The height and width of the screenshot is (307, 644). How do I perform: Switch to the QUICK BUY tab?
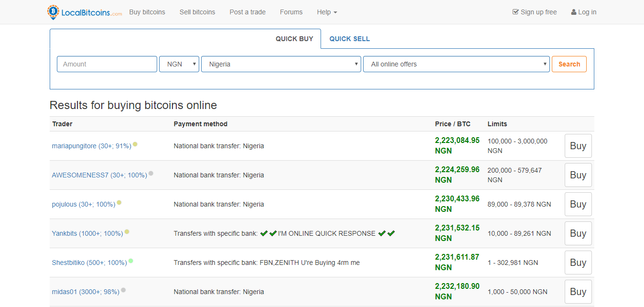(294, 39)
